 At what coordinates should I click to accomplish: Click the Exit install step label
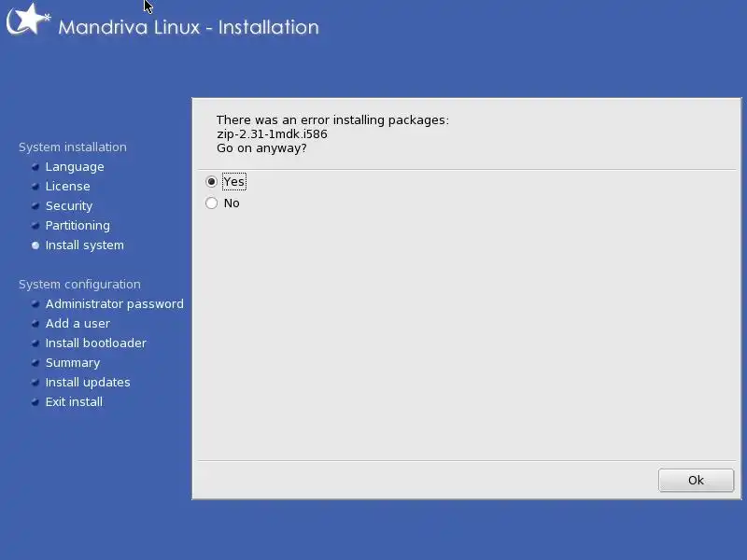[x=74, y=402]
